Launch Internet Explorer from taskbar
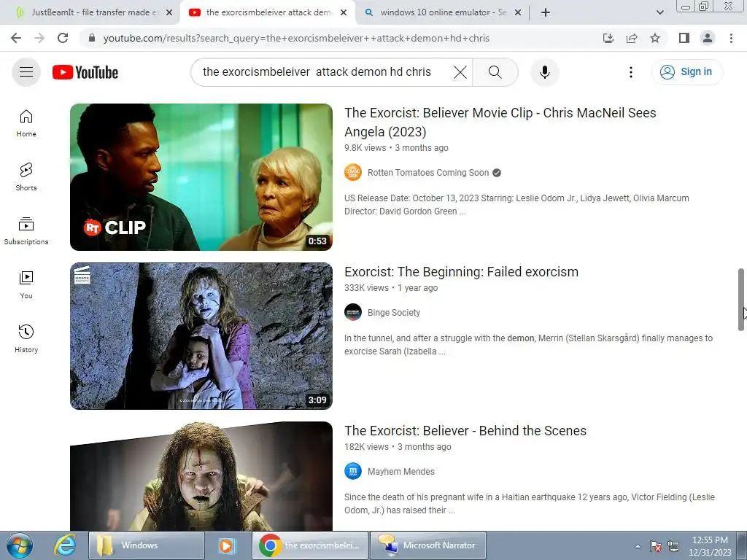Image resolution: width=747 pixels, height=560 pixels. (x=65, y=545)
